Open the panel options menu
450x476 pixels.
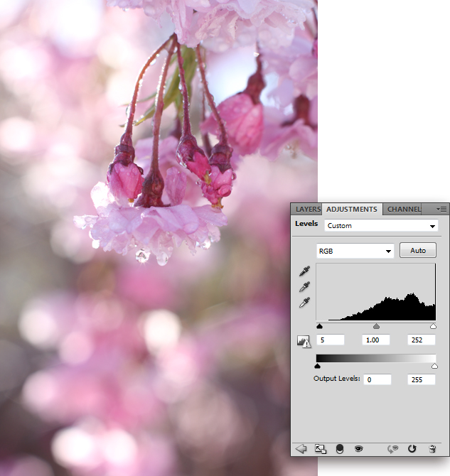(441, 209)
